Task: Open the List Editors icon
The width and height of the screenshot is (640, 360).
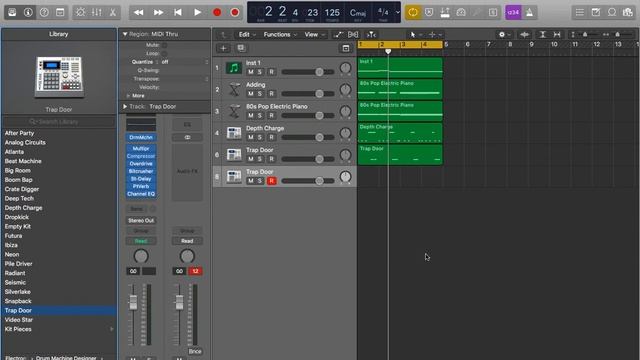Action: click(580, 12)
